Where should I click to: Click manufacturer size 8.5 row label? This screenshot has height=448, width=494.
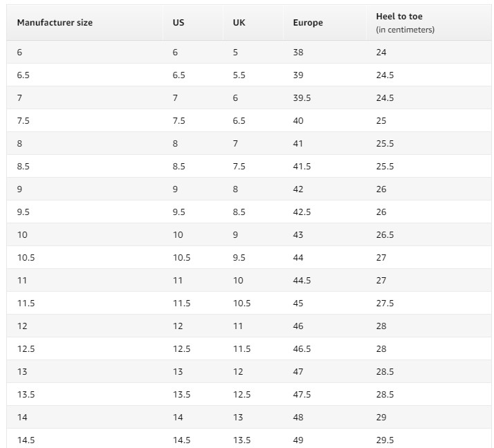coord(24,167)
